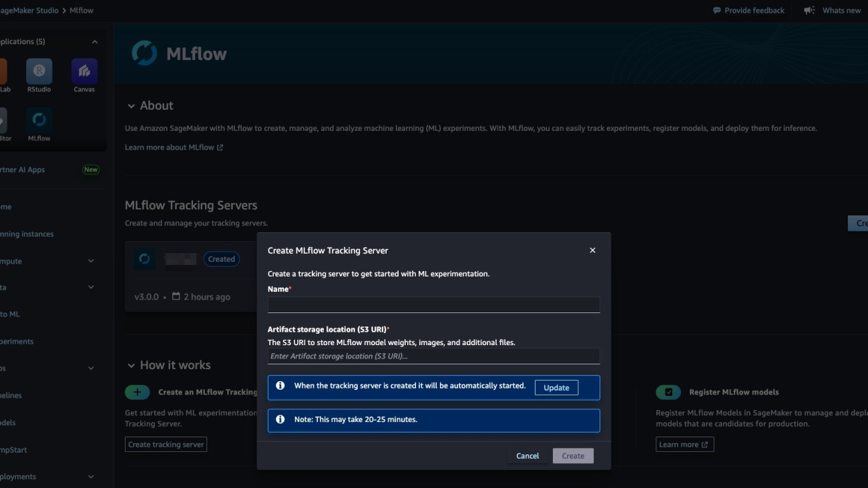Image resolution: width=868 pixels, height=488 pixels.
Task: Open Learn more about MLflow link
Action: point(174,148)
